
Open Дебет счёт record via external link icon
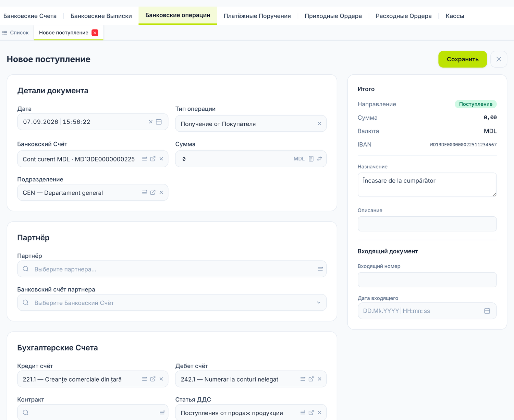(x=311, y=379)
